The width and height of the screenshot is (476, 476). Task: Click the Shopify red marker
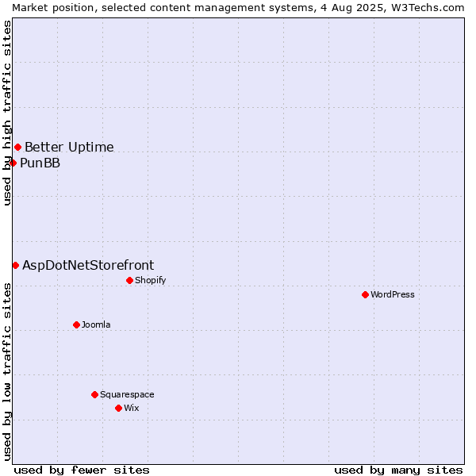click(129, 280)
